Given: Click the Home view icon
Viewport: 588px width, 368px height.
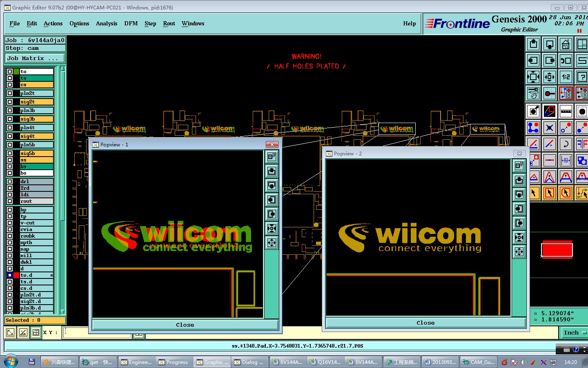Looking at the screenshot, I should tap(566, 44).
